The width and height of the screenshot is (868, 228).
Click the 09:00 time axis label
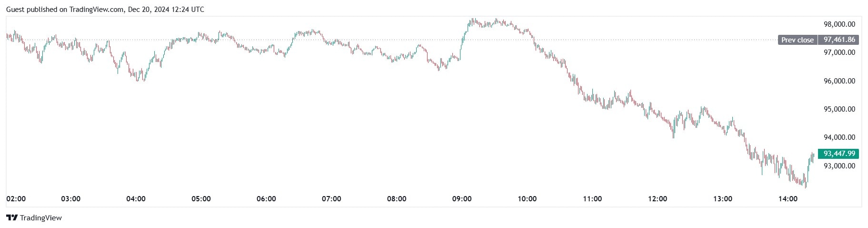pyautogui.click(x=462, y=199)
